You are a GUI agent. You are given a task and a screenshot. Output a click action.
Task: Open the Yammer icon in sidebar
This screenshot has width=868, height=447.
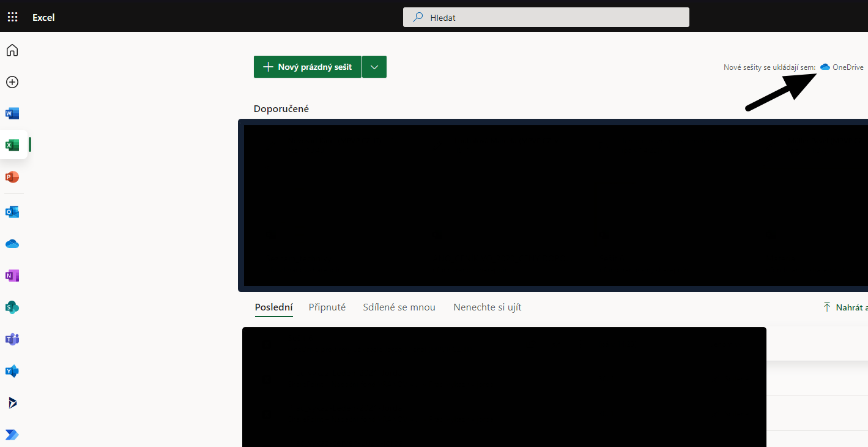click(x=12, y=371)
